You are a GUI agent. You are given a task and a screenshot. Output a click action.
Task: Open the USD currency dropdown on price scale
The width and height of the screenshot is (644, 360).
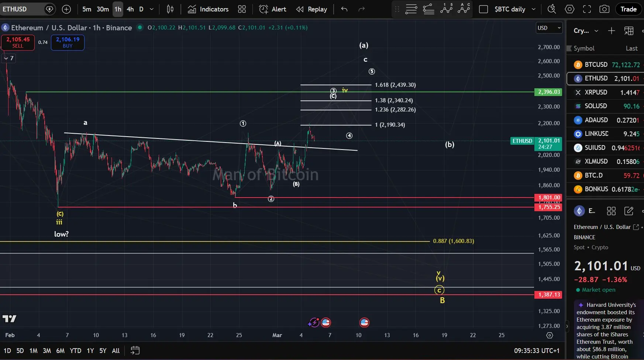549,28
